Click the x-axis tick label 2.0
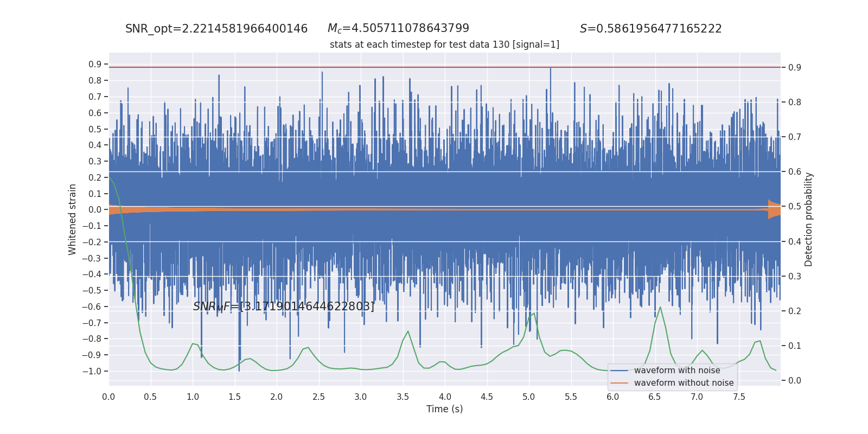Viewport: 868px width, 434px height. tap(277, 397)
